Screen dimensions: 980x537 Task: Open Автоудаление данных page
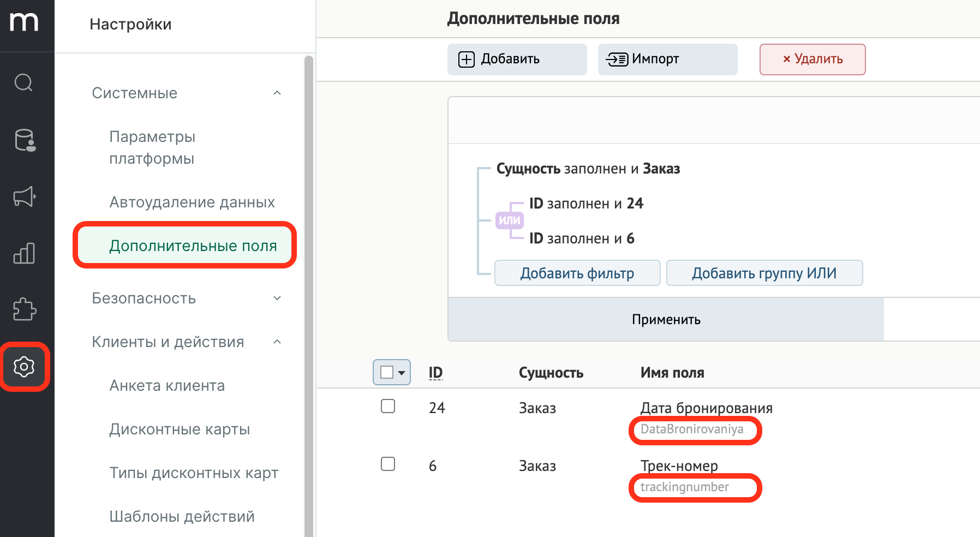pyautogui.click(x=192, y=202)
